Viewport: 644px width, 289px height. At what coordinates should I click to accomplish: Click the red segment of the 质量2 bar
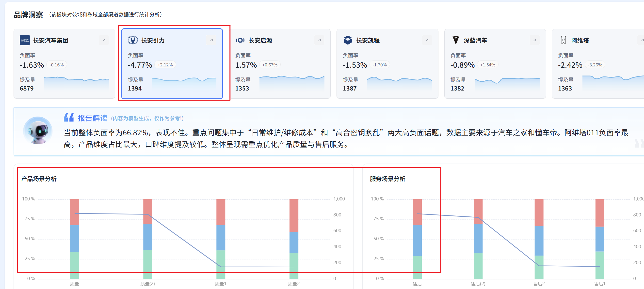pyautogui.click(x=294, y=215)
